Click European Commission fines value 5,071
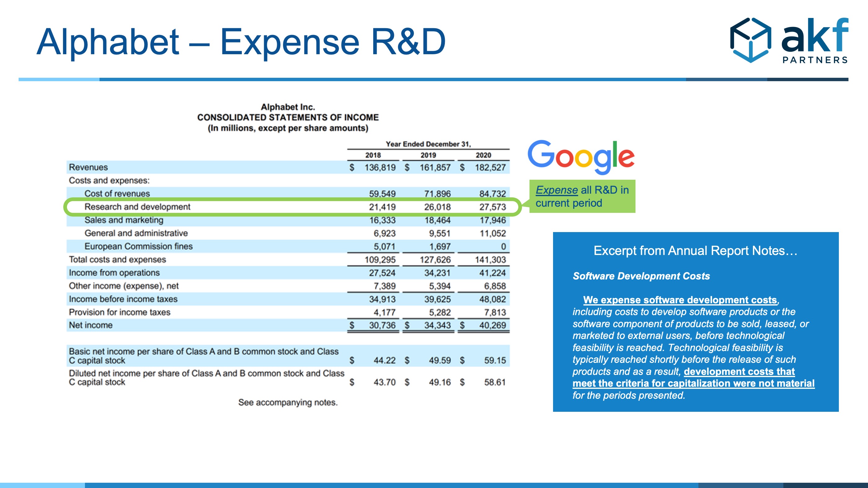Viewport: 868px width, 488px height. coord(384,247)
